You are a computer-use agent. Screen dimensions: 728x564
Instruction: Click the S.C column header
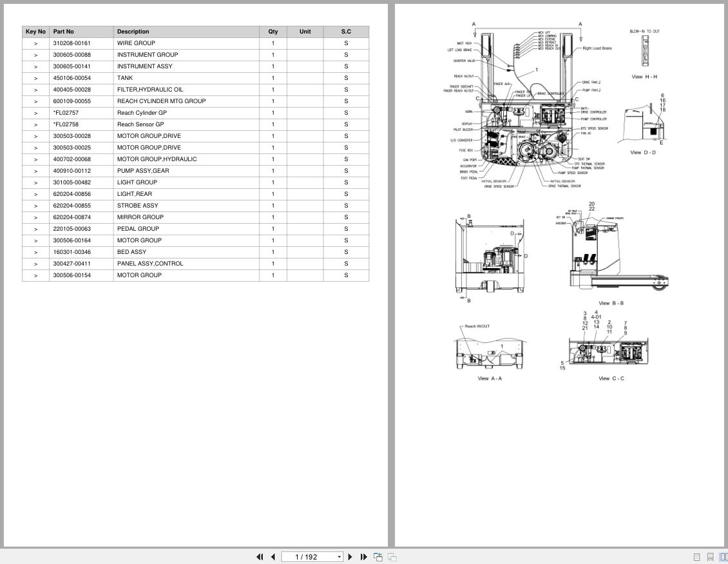346,32
